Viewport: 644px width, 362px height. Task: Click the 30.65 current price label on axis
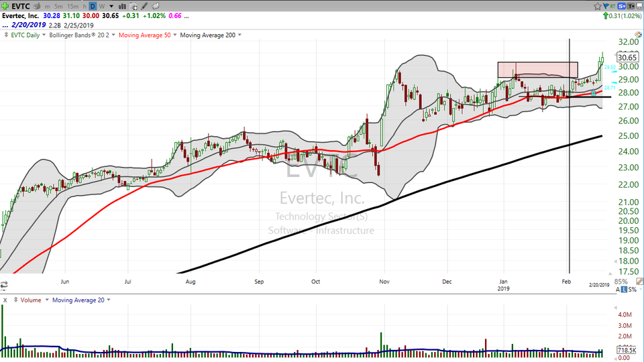627,58
